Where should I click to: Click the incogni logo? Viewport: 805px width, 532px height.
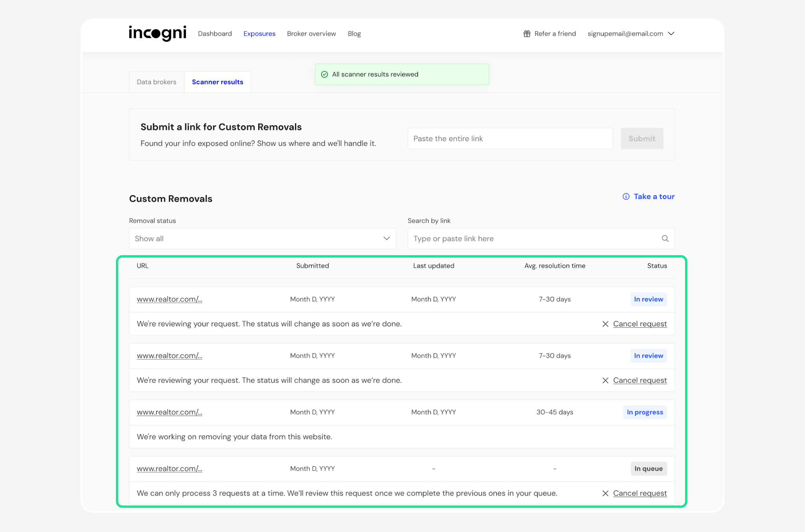point(158,33)
